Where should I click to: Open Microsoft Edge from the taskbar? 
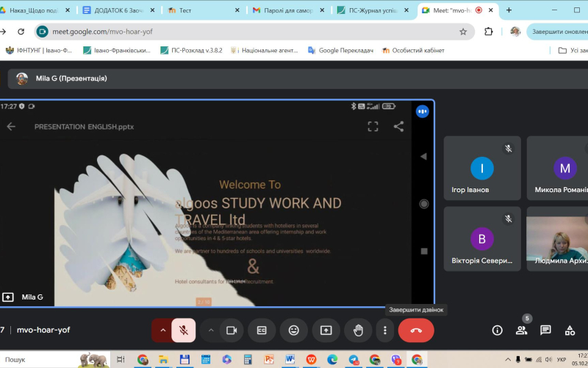point(332,359)
